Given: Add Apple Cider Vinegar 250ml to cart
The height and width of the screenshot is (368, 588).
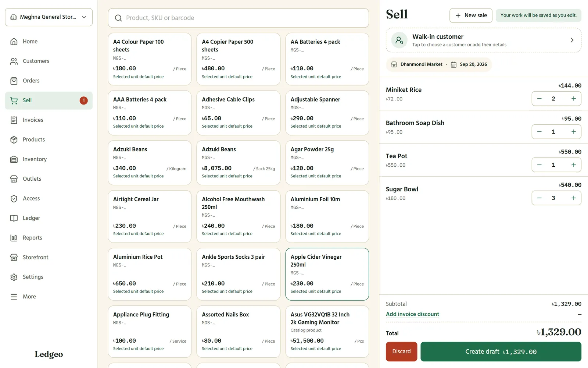Looking at the screenshot, I should point(327,274).
